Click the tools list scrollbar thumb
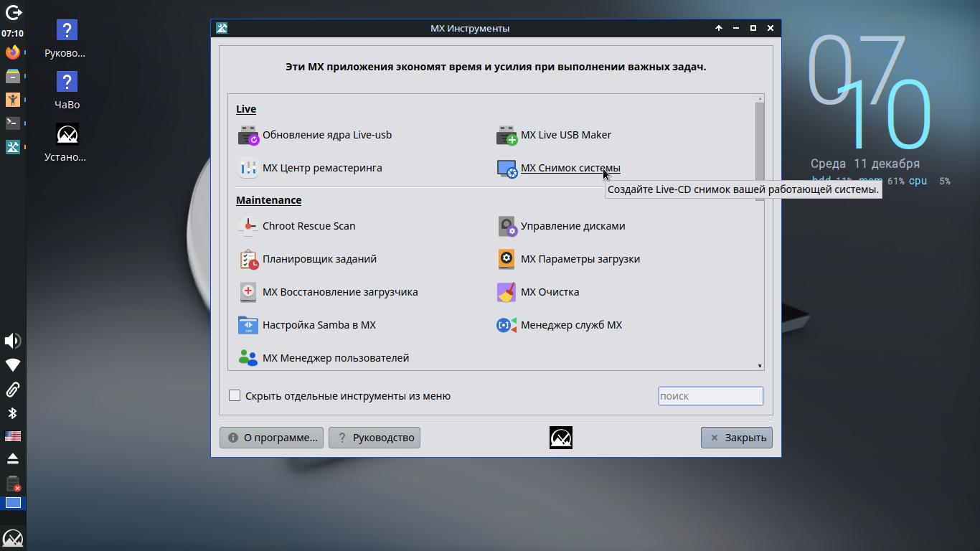This screenshot has height=551, width=980. click(x=760, y=151)
